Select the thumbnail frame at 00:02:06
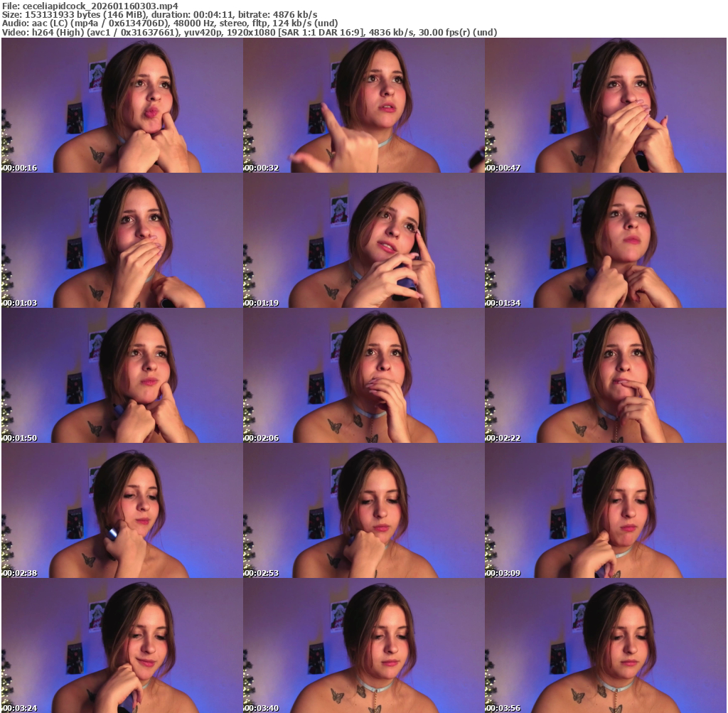Viewport: 728px width, 713px height. tap(364, 375)
